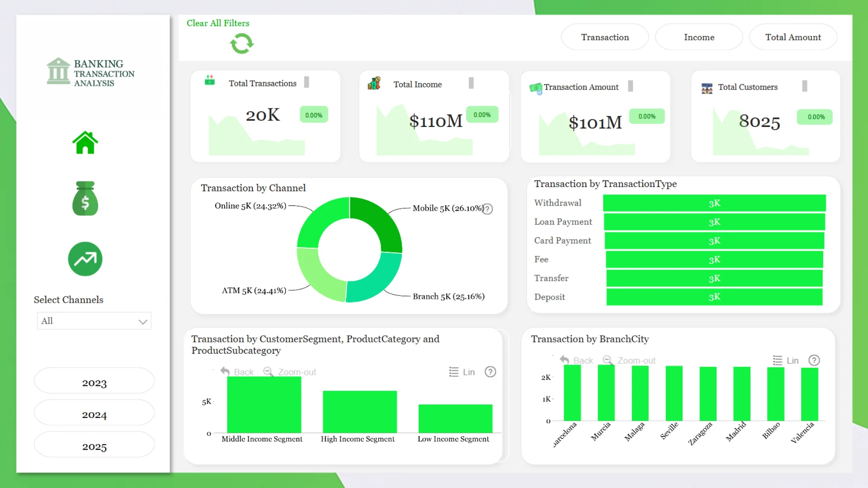This screenshot has height=488, width=868.
Task: Select the Bilbao branch bar
Action: tap(776, 394)
